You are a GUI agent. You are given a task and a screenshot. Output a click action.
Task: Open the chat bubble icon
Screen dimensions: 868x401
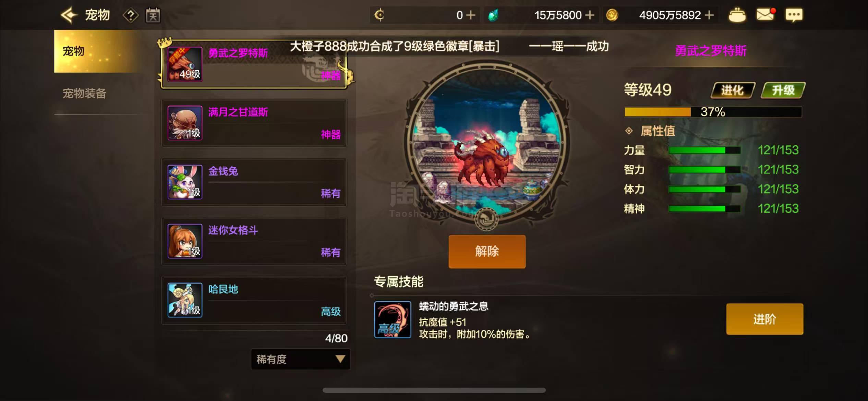pyautogui.click(x=794, y=15)
